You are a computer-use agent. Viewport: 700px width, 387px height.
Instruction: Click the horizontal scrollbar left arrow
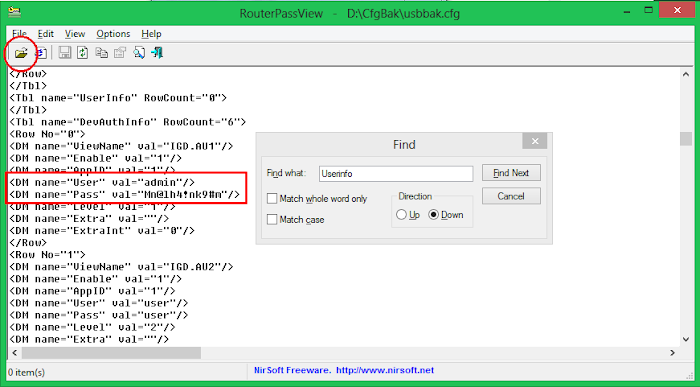tap(15, 353)
